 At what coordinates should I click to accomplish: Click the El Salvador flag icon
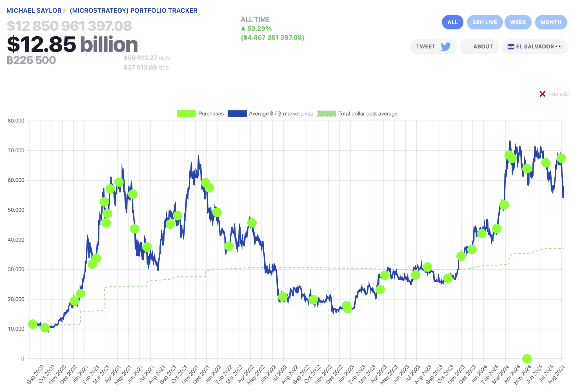(511, 47)
